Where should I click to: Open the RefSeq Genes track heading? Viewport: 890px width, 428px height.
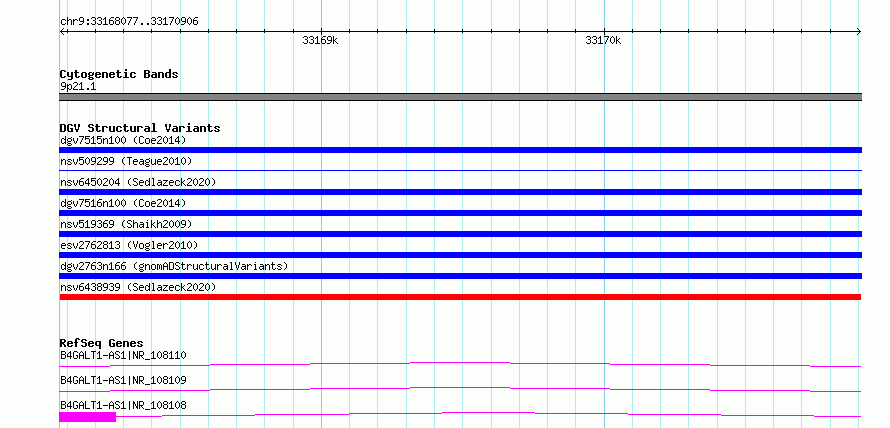click(102, 343)
